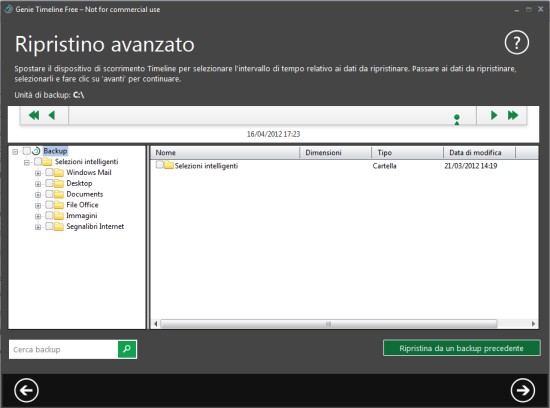The height and width of the screenshot is (408, 550).
Task: Expand the Documents tree node
Action: tap(38, 195)
